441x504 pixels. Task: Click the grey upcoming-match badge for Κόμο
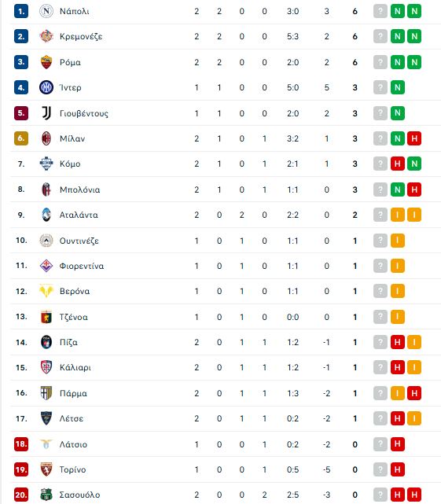[x=380, y=164]
